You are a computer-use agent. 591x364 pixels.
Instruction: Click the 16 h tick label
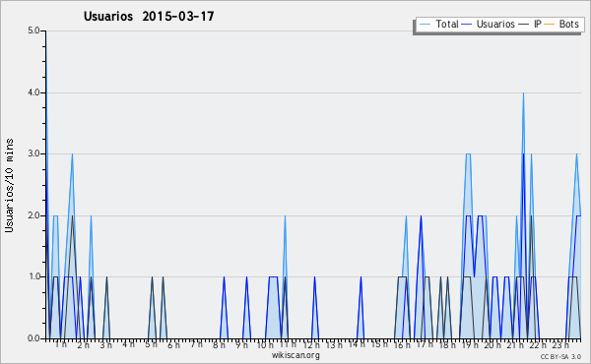[403, 344]
